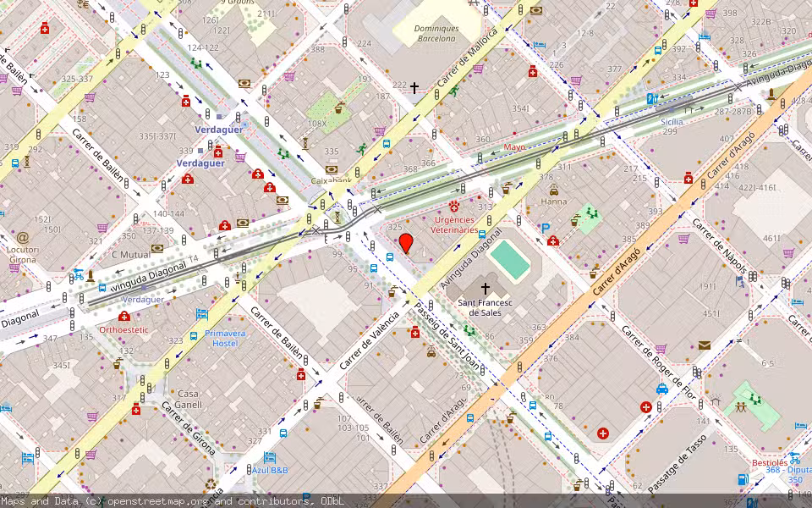The width and height of the screenshot is (812, 508).
Task: Click the brown taxi icon beside number 73
Action: [x=431, y=352]
